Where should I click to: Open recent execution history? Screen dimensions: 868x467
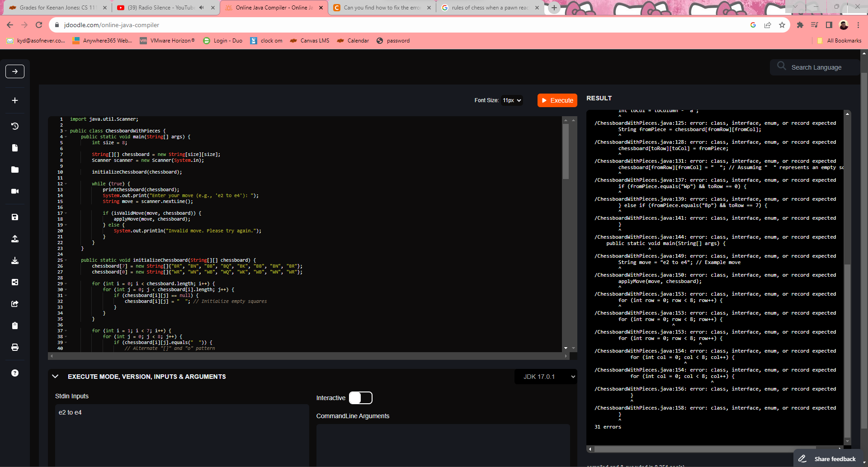14,126
